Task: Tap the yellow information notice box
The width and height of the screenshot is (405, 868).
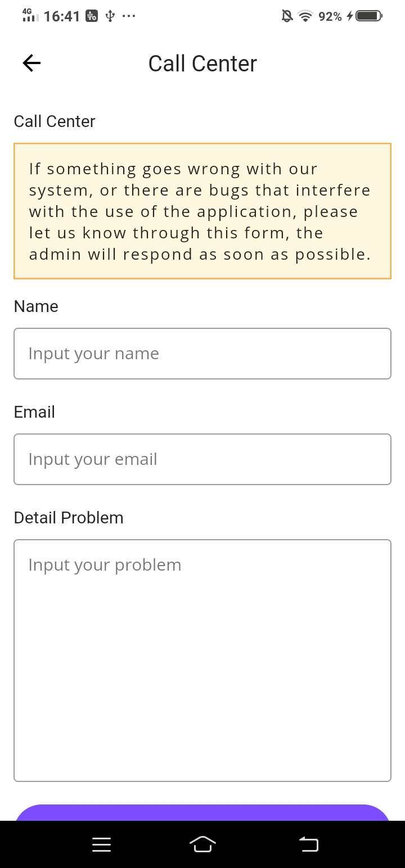Action: 202,211
